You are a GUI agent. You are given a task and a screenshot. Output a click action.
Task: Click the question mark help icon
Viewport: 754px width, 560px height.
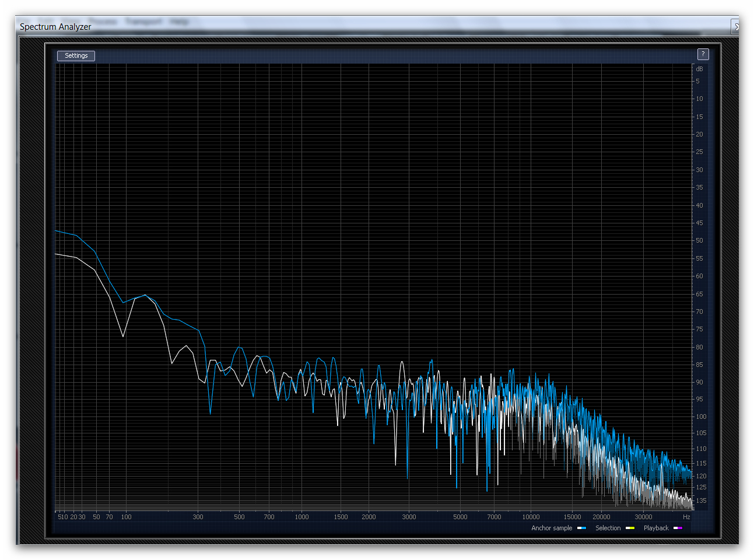pos(703,54)
